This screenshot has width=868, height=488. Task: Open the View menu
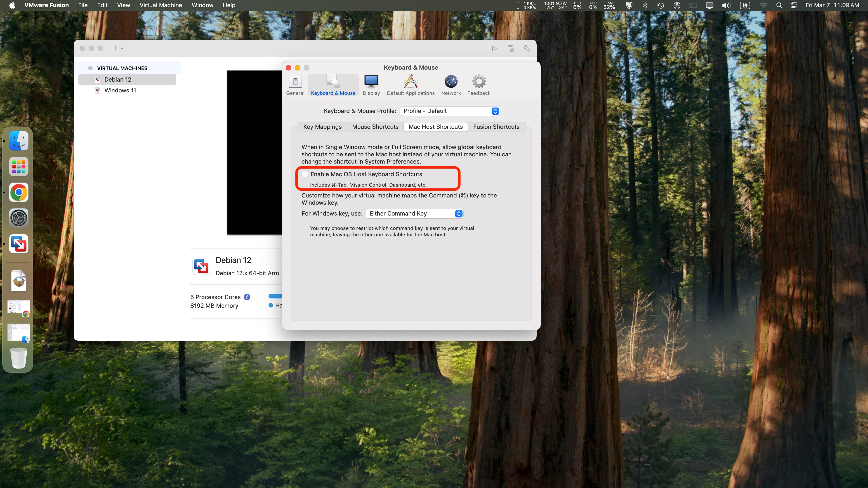coord(123,5)
